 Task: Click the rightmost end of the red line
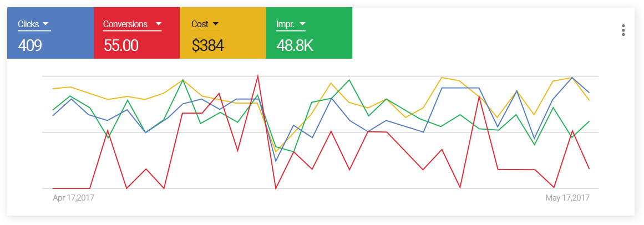click(x=589, y=168)
